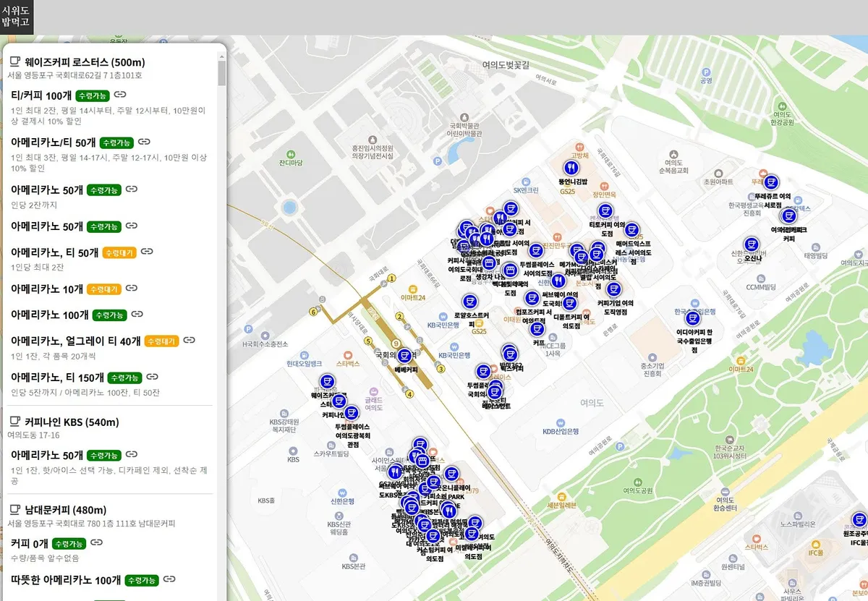
Task: Click 수령가능 badge on 아메리카노, 티 150개
Action: point(124,378)
